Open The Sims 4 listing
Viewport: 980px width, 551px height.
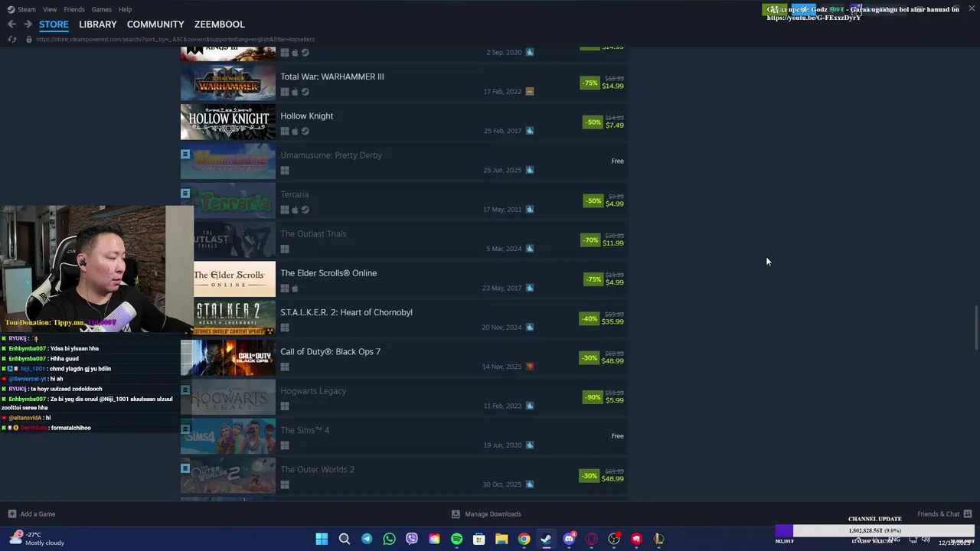404,436
